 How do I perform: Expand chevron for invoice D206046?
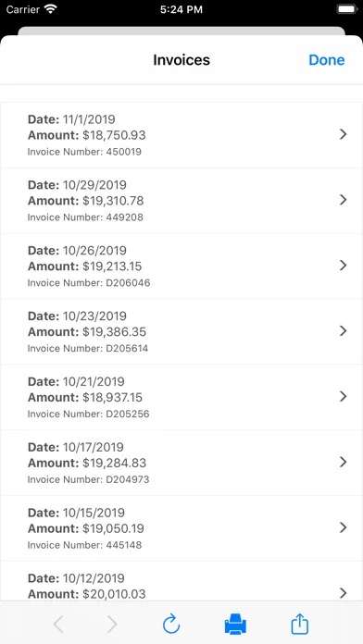pos(344,266)
